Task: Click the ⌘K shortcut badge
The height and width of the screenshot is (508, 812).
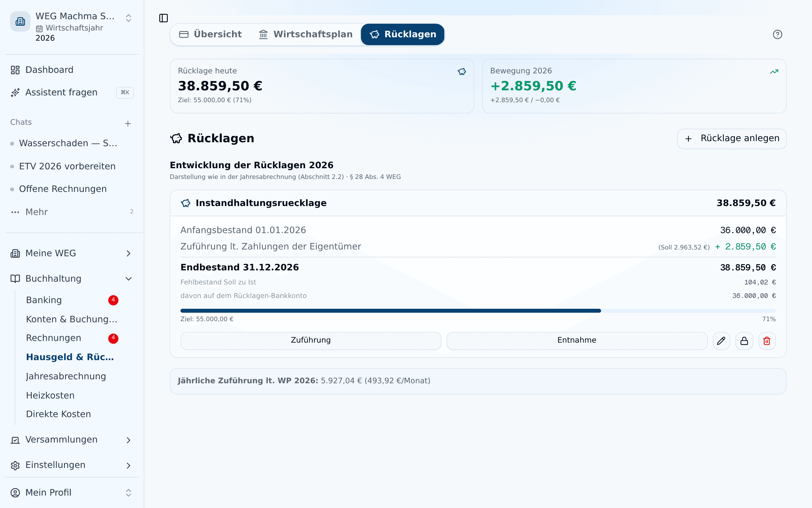Action: (x=125, y=92)
